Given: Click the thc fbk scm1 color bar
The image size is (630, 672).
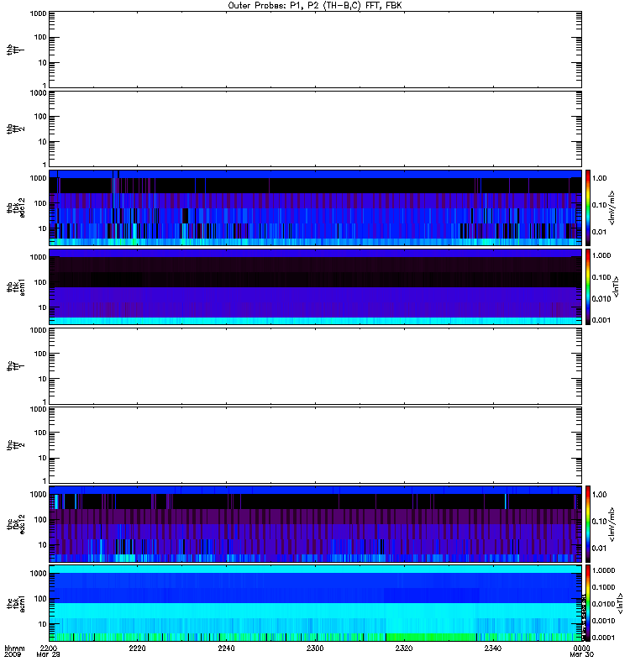Looking at the screenshot, I should pyautogui.click(x=588, y=603).
